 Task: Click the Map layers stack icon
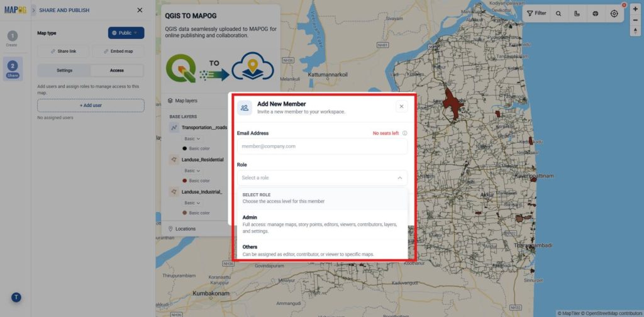pos(170,101)
